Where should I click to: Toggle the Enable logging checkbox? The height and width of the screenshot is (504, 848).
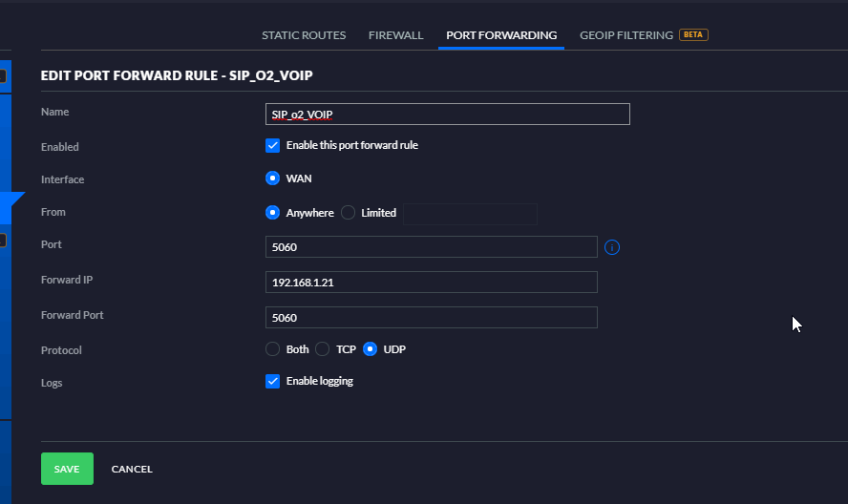point(272,381)
